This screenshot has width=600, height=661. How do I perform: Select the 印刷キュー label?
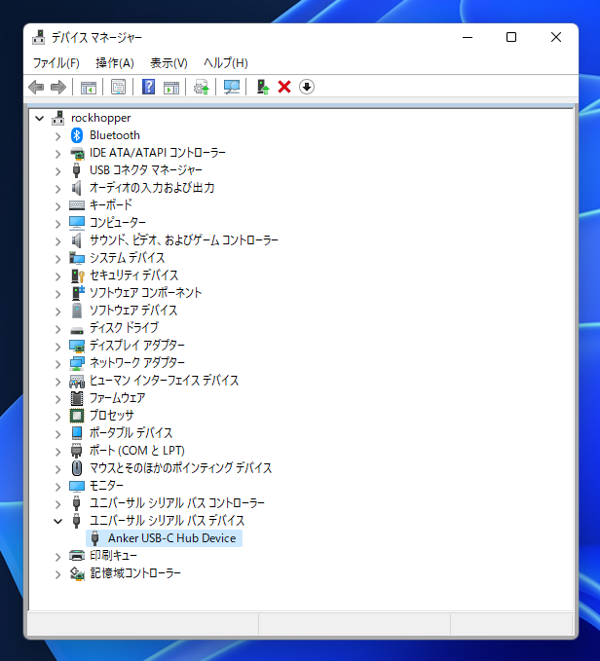point(113,556)
